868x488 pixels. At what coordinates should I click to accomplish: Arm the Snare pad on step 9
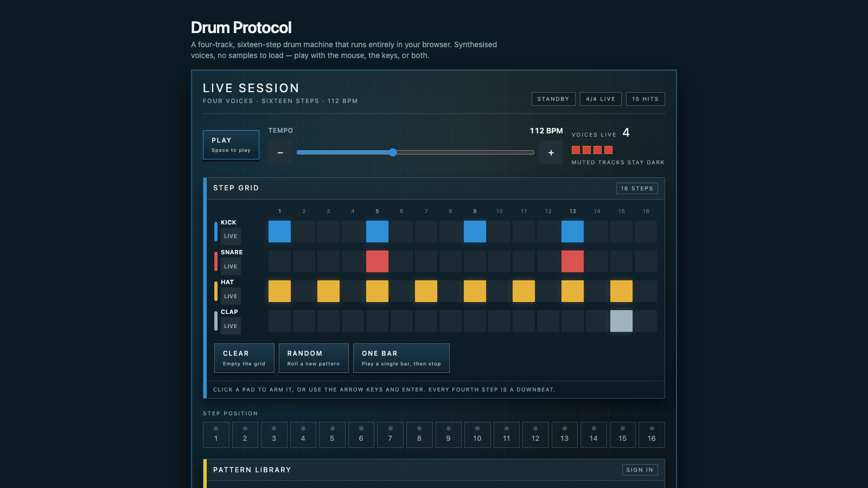[x=475, y=261]
